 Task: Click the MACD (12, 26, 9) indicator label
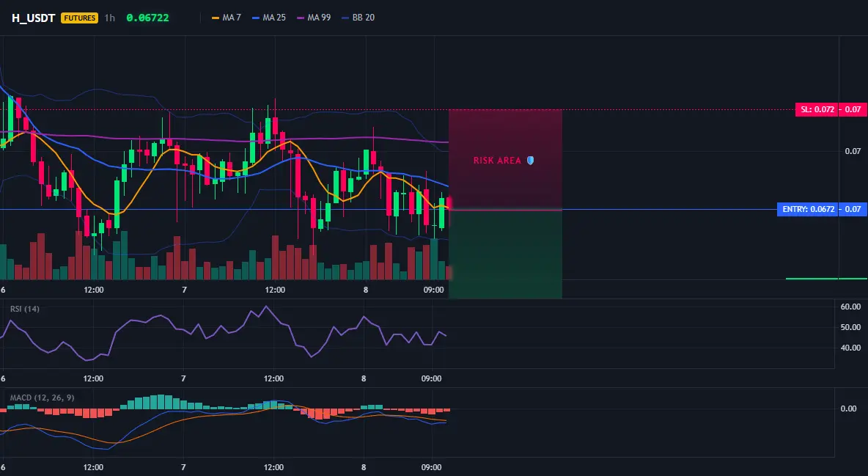42,398
